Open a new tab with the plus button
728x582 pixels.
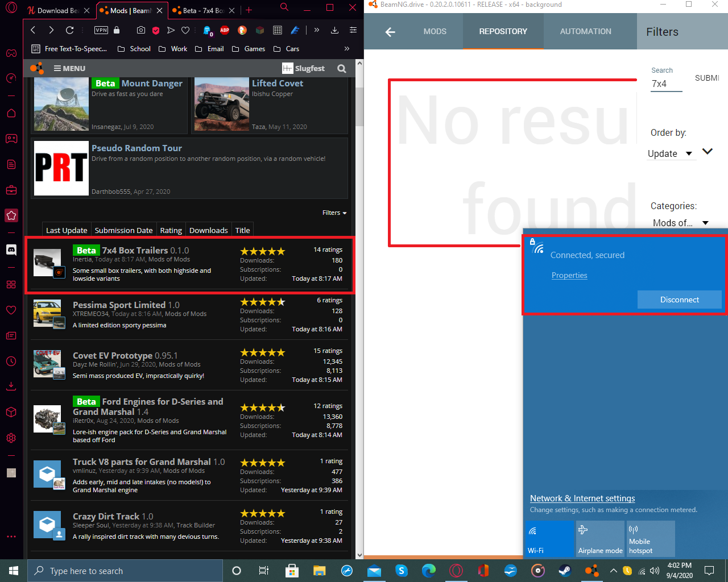click(249, 10)
